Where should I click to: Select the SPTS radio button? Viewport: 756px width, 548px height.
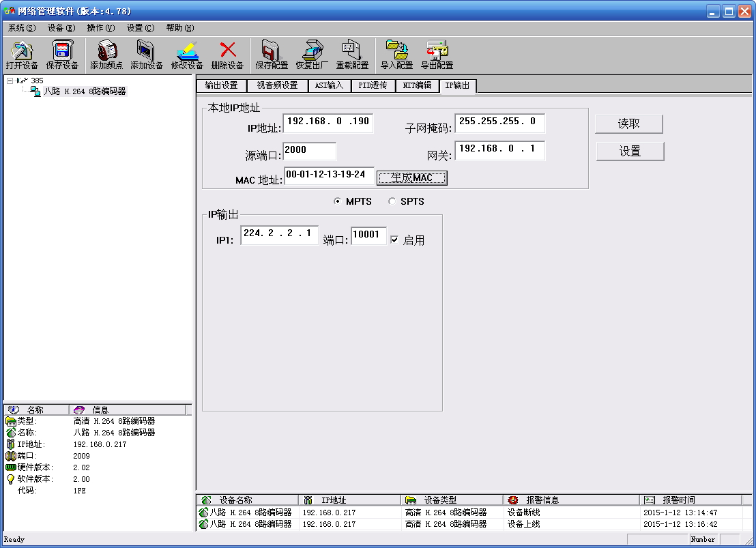point(392,201)
